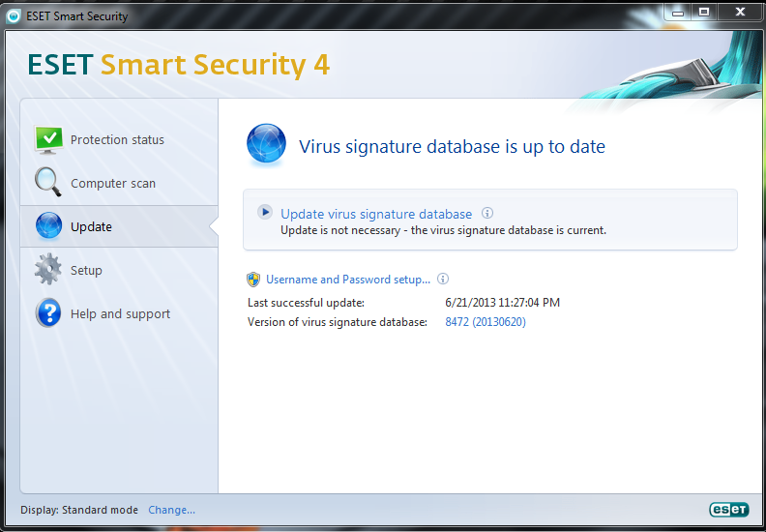Click the large globe icon beside status heading
The image size is (766, 532).
(266, 143)
